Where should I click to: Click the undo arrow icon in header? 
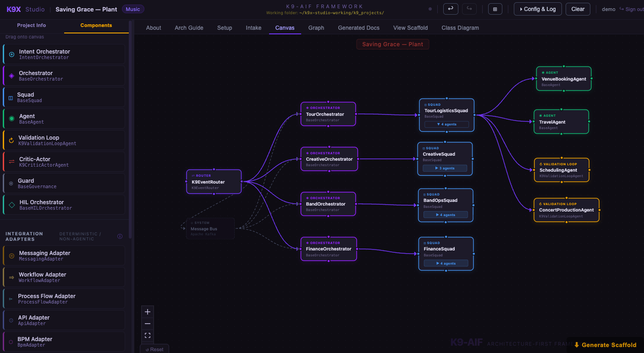[x=451, y=9]
